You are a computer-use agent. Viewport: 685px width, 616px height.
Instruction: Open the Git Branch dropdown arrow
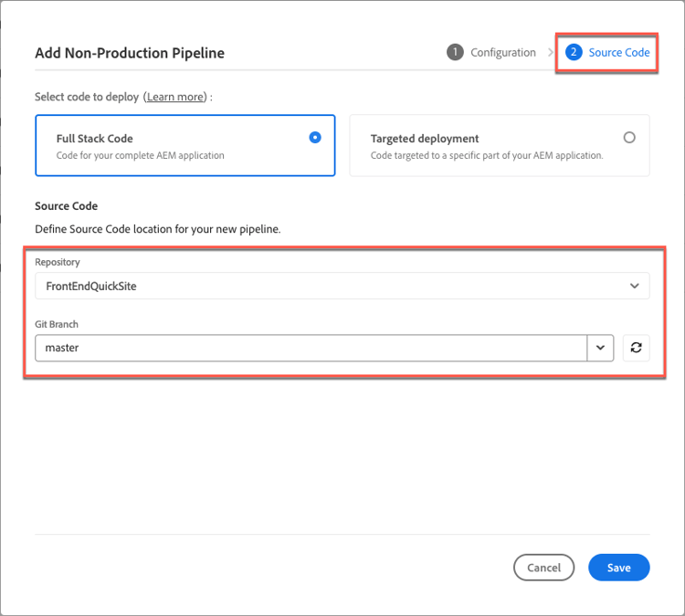(600, 348)
